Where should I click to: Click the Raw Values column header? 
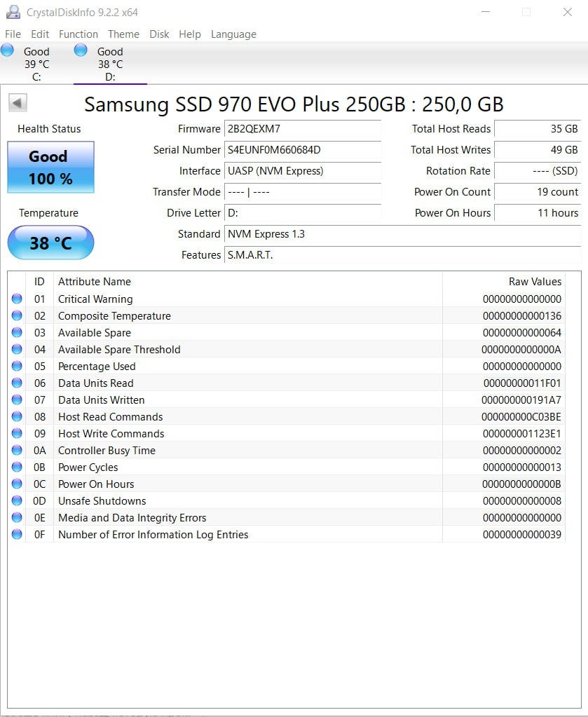504,282
